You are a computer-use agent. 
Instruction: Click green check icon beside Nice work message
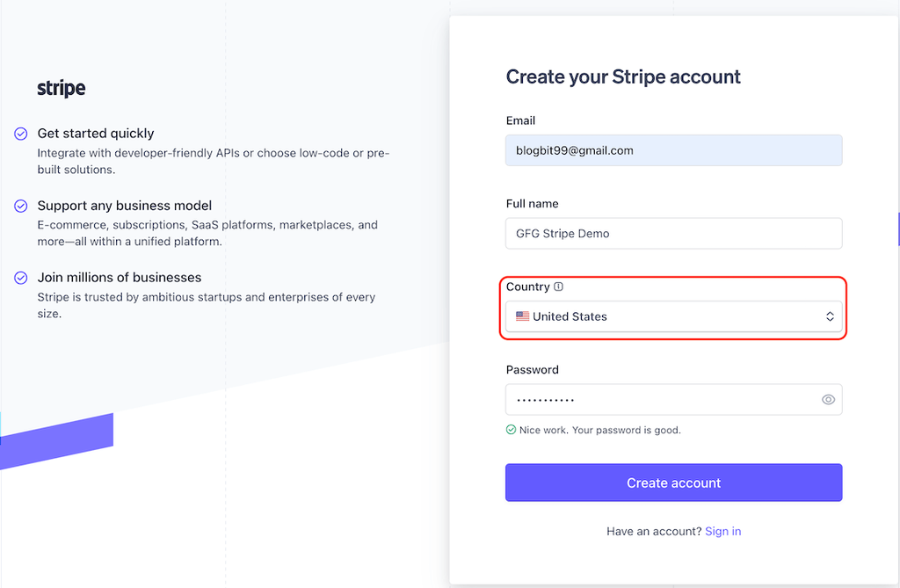(x=511, y=430)
